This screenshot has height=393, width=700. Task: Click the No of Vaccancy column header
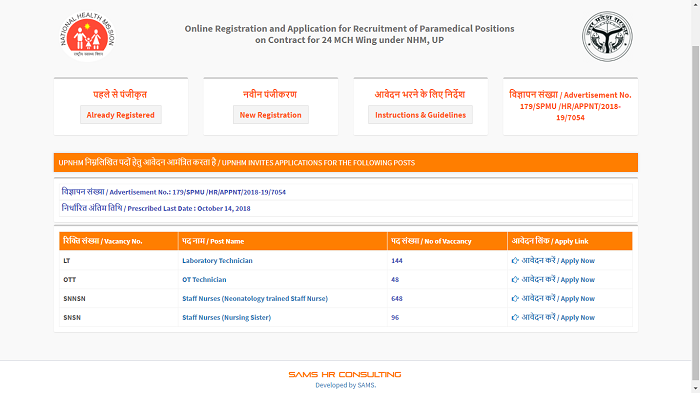point(447,241)
